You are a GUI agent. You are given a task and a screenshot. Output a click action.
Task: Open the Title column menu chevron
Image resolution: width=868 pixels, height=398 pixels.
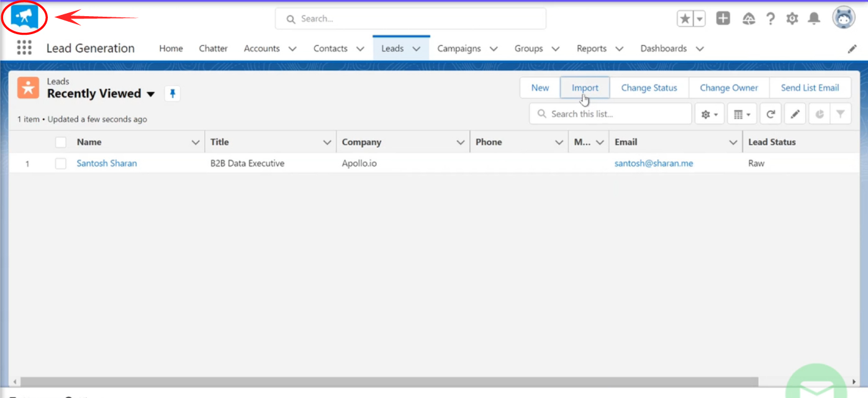[x=327, y=142]
